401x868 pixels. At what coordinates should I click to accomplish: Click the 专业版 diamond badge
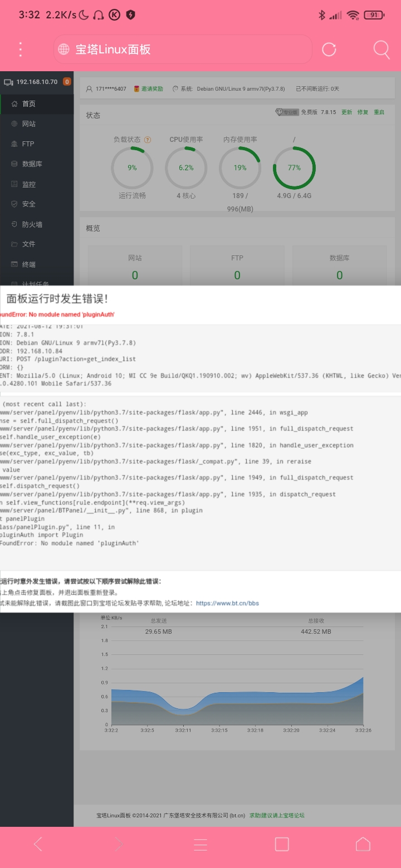287,112
